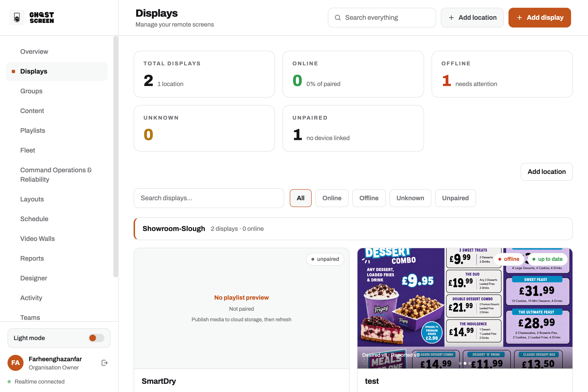Click the Ghost Screen logo icon

pos(17,17)
